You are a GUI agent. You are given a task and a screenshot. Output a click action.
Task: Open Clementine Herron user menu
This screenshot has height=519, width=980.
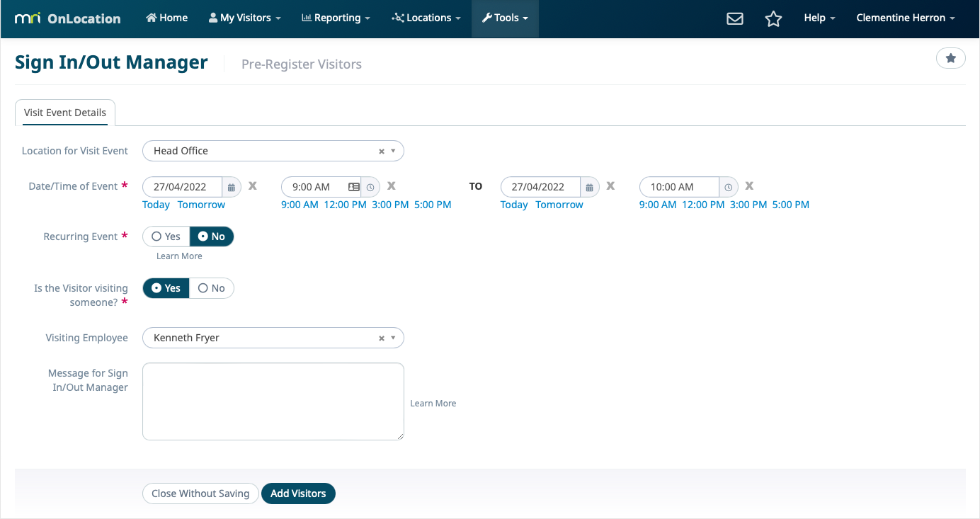(906, 18)
